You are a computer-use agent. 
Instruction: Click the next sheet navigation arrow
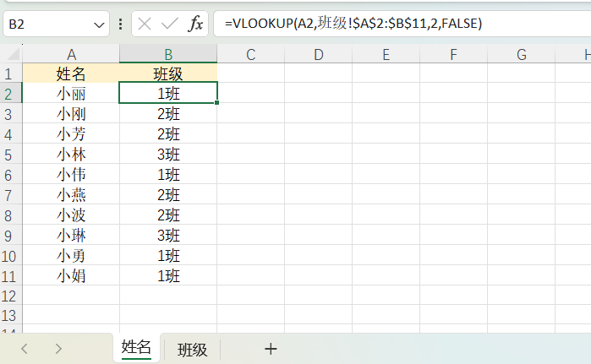pyautogui.click(x=58, y=349)
